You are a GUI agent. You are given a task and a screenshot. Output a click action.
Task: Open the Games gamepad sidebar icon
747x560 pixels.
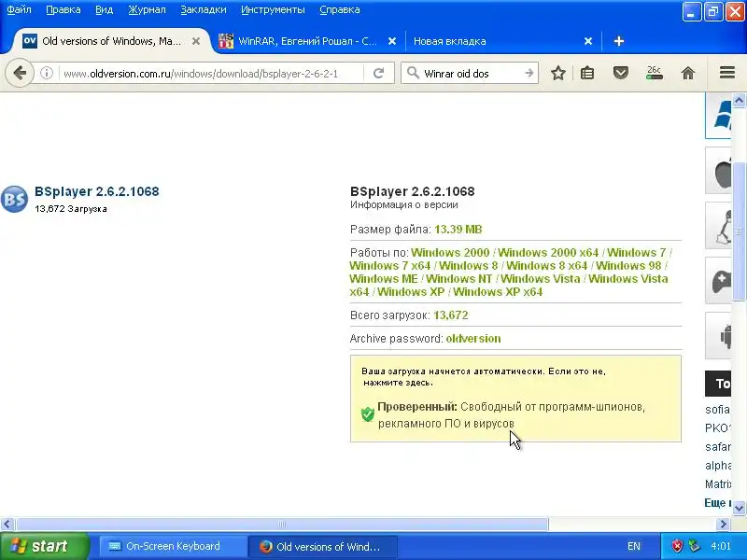pyautogui.click(x=718, y=281)
